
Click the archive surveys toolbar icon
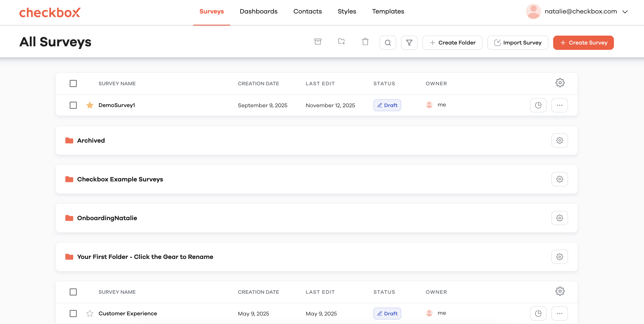(317, 42)
